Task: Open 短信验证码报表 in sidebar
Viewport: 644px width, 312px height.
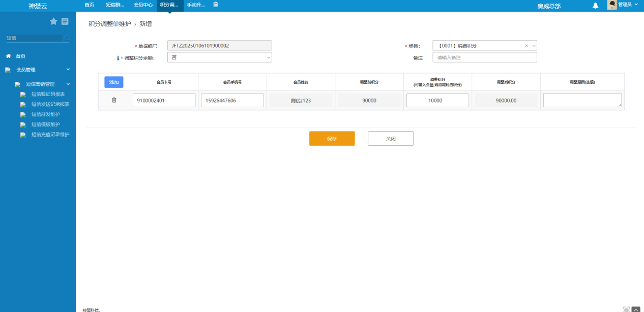Action: coord(48,94)
